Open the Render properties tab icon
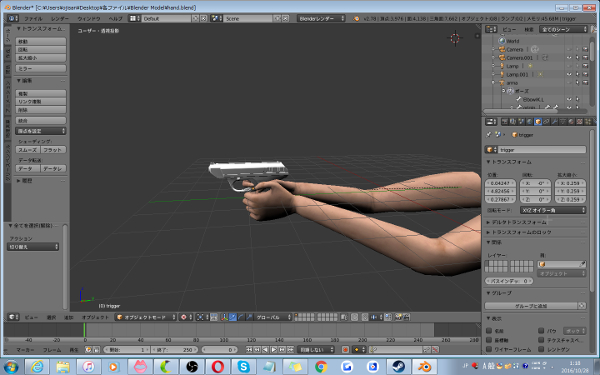Screen dimensions: 600x375 [505, 122]
